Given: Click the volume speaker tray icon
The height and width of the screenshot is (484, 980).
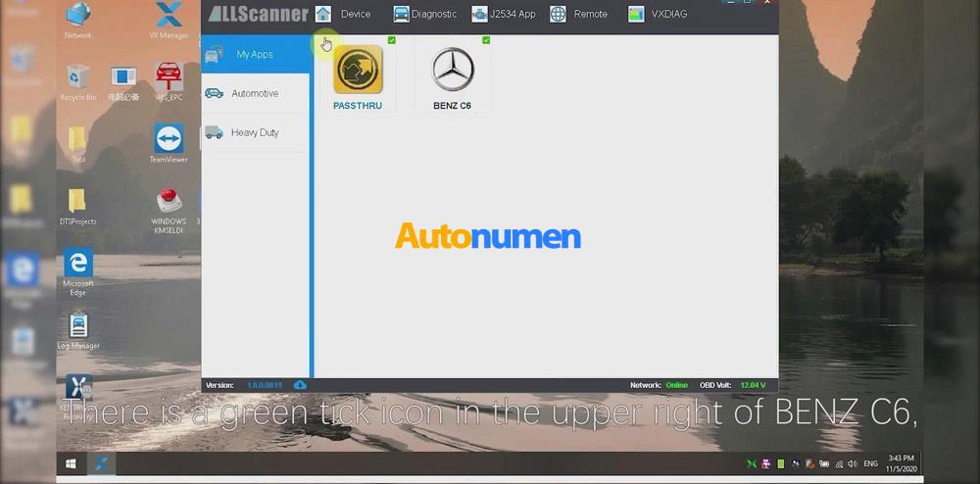Looking at the screenshot, I should [x=853, y=464].
